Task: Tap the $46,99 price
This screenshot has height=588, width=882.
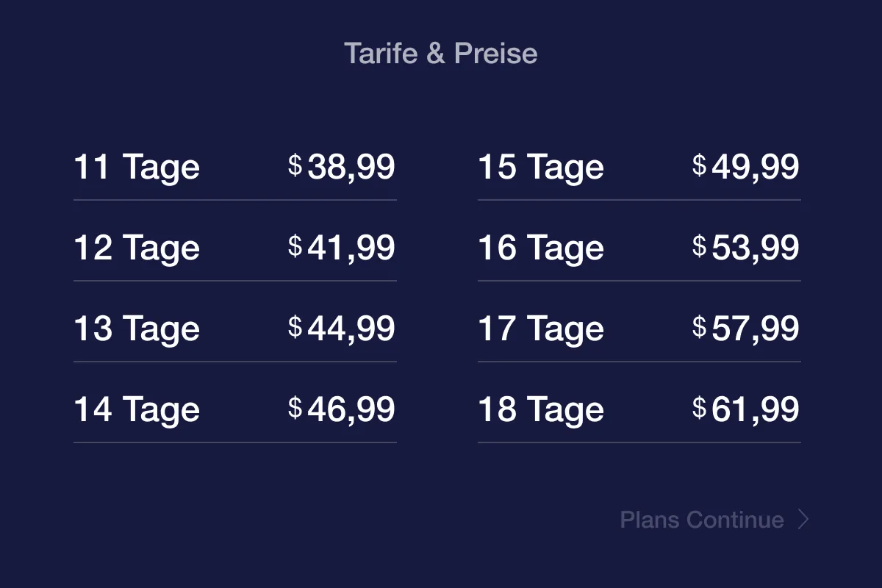Action: tap(343, 409)
